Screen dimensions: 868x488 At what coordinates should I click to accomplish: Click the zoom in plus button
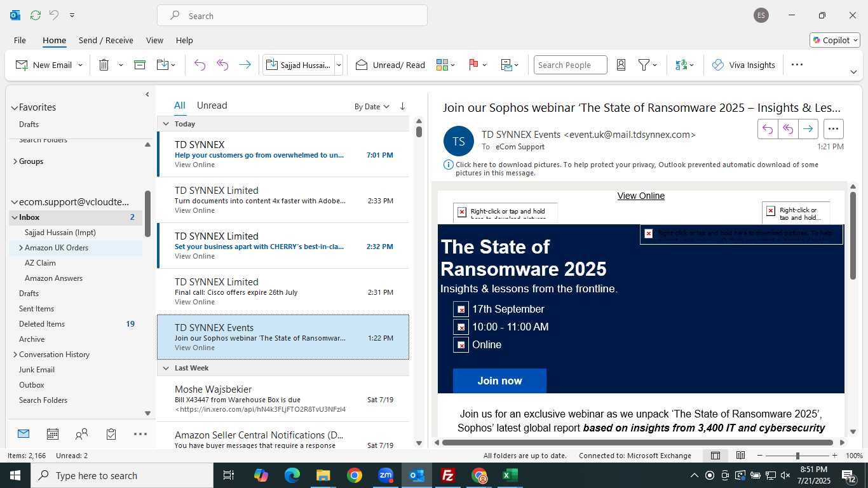coord(834,456)
